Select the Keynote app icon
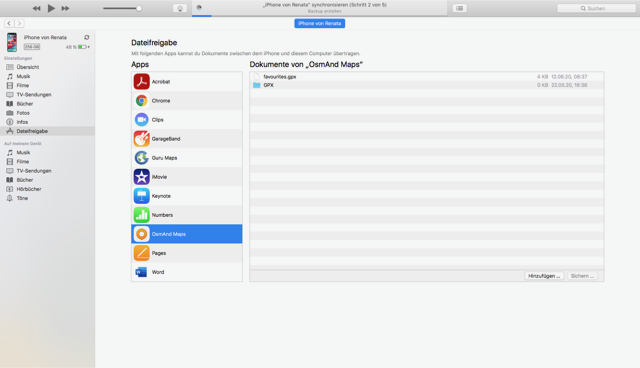 (x=142, y=196)
